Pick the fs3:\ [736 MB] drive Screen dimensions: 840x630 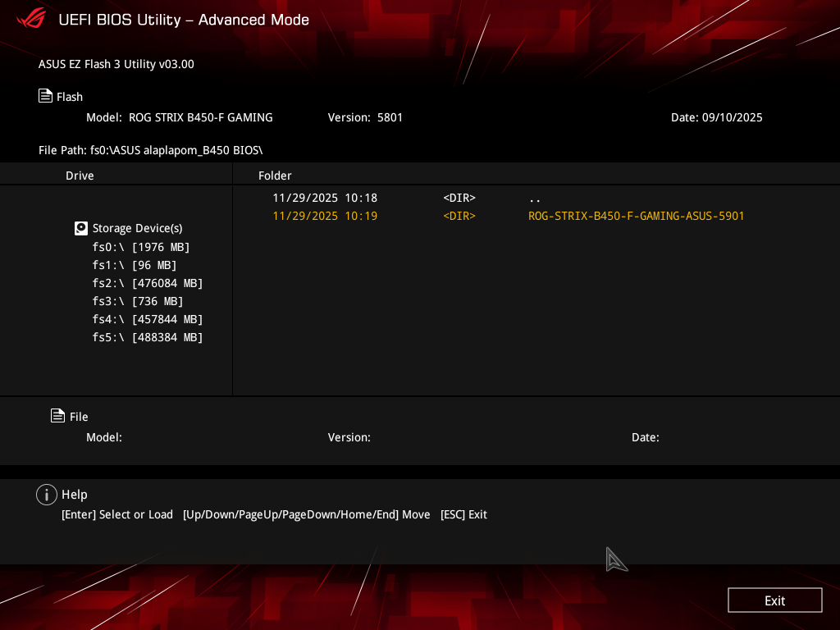138,301
